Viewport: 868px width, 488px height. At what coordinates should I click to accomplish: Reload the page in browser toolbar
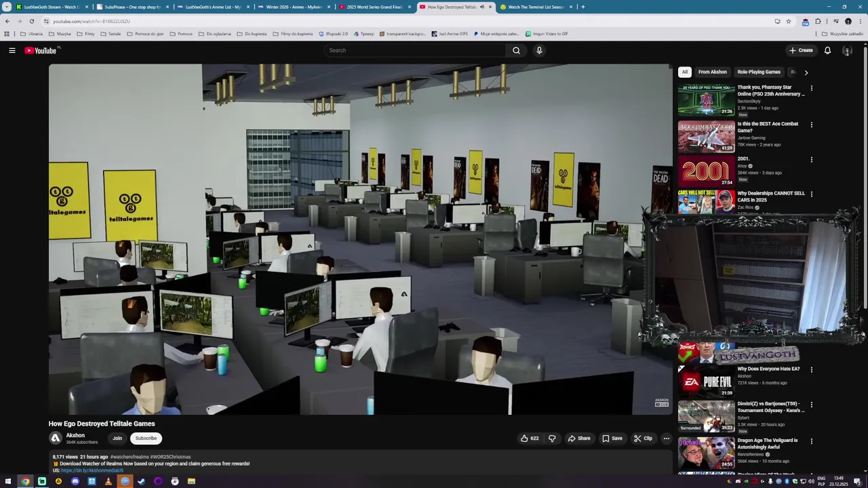pos(31,21)
